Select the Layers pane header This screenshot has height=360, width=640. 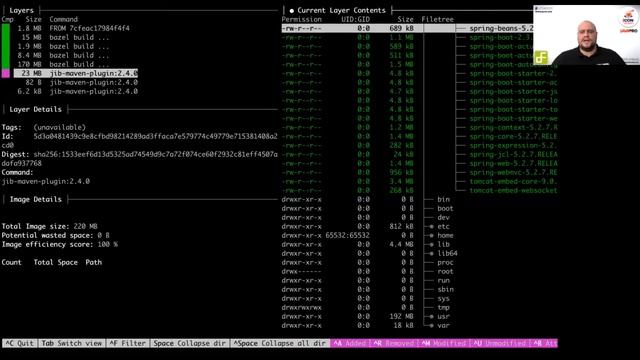coord(21,10)
